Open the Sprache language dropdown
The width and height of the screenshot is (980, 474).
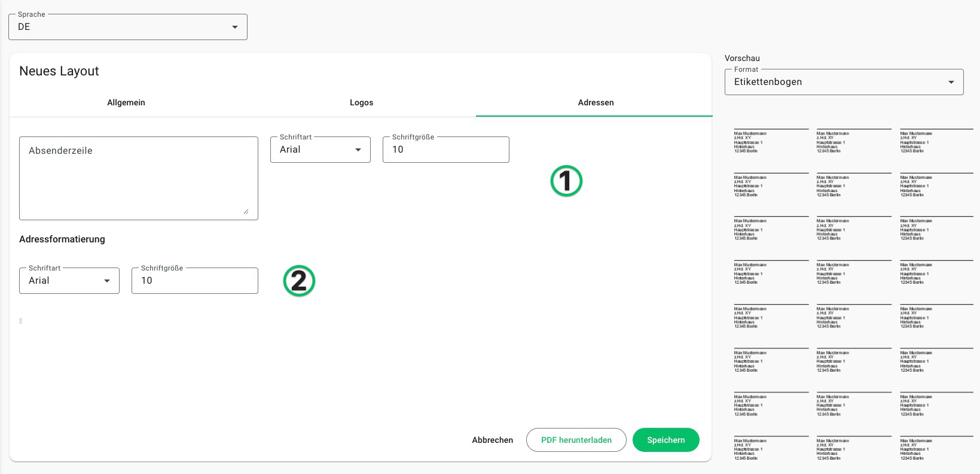[128, 27]
